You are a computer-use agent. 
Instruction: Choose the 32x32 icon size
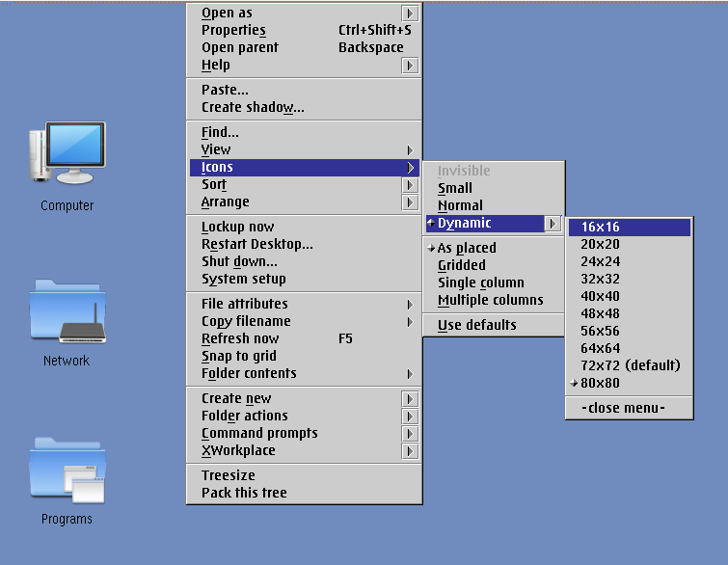pyautogui.click(x=629, y=279)
